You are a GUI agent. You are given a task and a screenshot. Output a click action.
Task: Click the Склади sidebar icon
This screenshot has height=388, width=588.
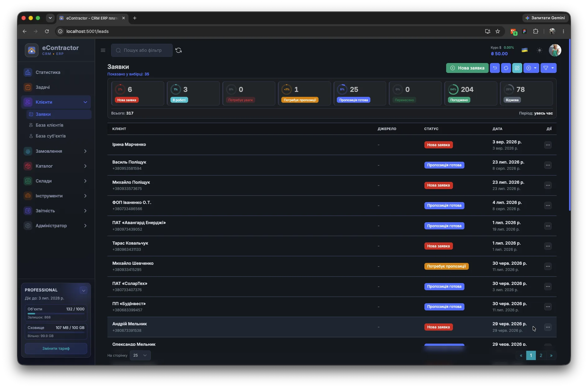pos(28,181)
